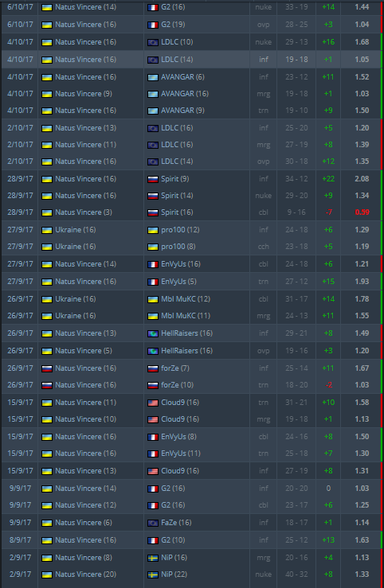This screenshot has width=384, height=588.
Task: Click the Russian flag beside Spirit (9)
Action: pos(152,180)
